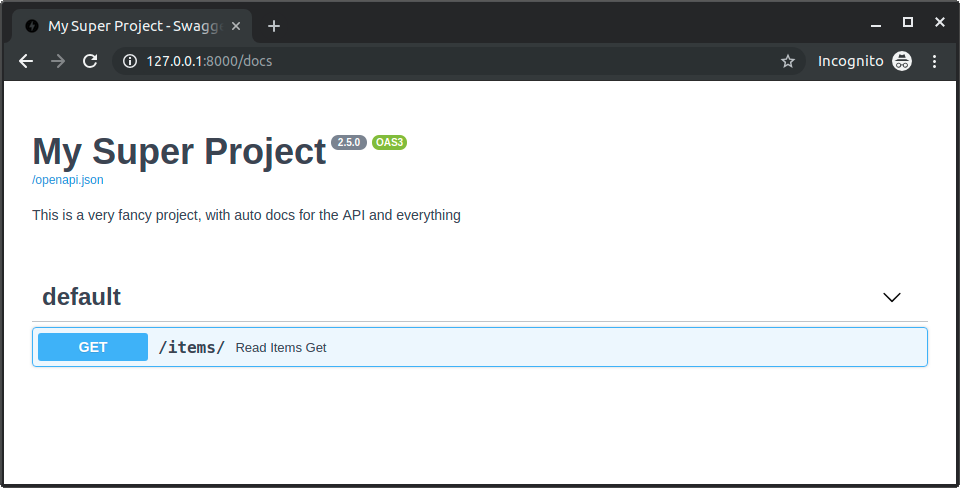Click the 2.5.0 version badge
The height and width of the screenshot is (488, 960).
pos(349,142)
